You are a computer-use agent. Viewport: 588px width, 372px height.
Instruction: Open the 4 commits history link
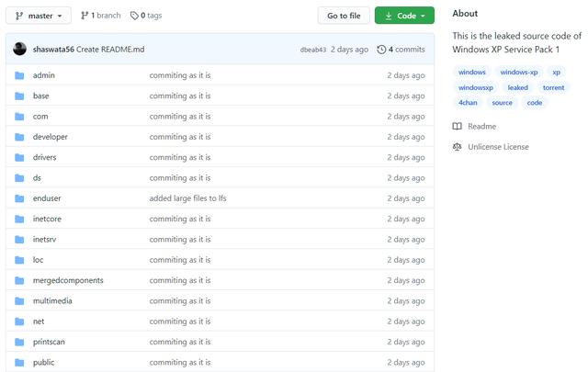(401, 50)
